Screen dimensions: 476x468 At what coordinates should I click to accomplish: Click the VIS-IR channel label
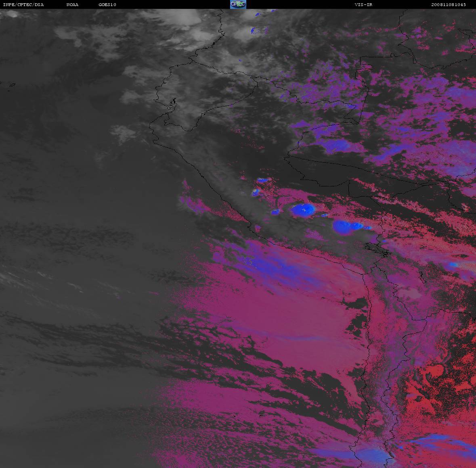tap(363, 4)
